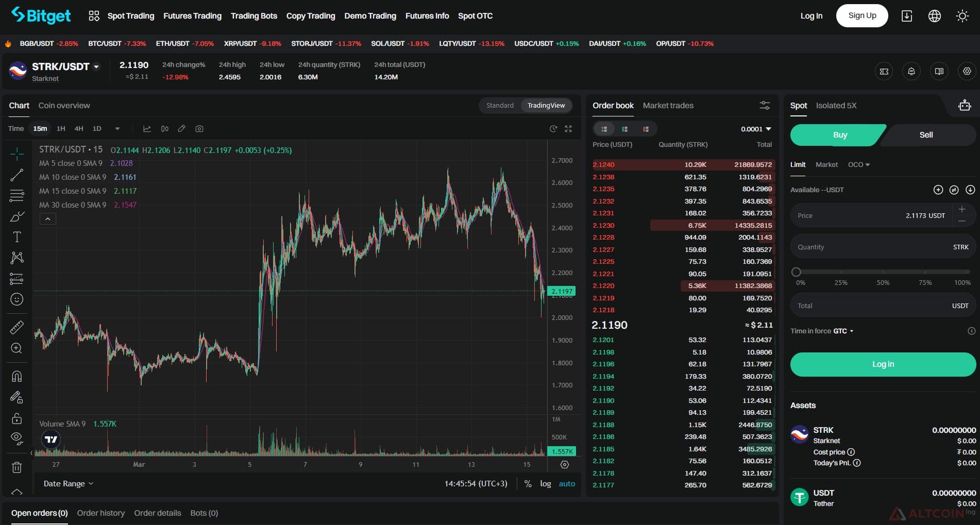Take a chart snapshot with camera icon
The width and height of the screenshot is (980, 525).
[x=199, y=129]
